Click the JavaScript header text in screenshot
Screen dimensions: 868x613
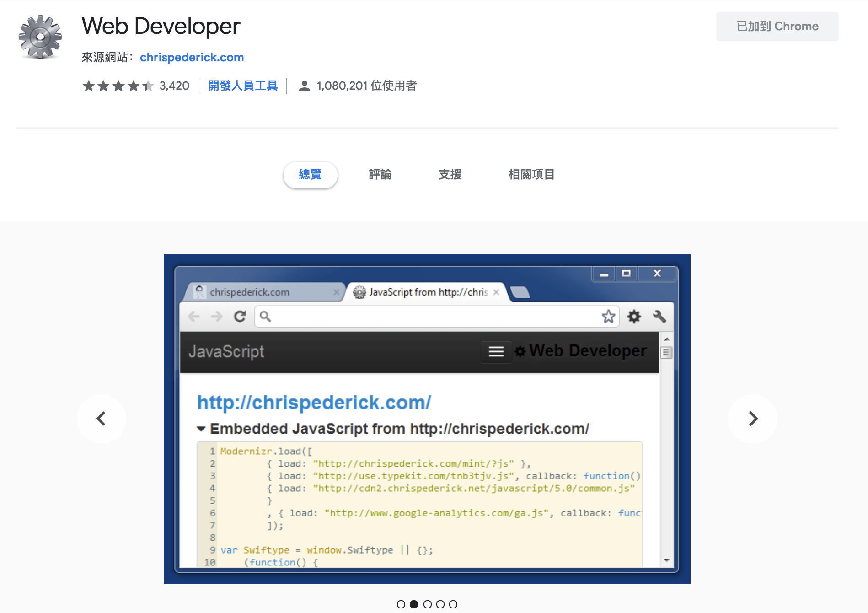click(226, 351)
